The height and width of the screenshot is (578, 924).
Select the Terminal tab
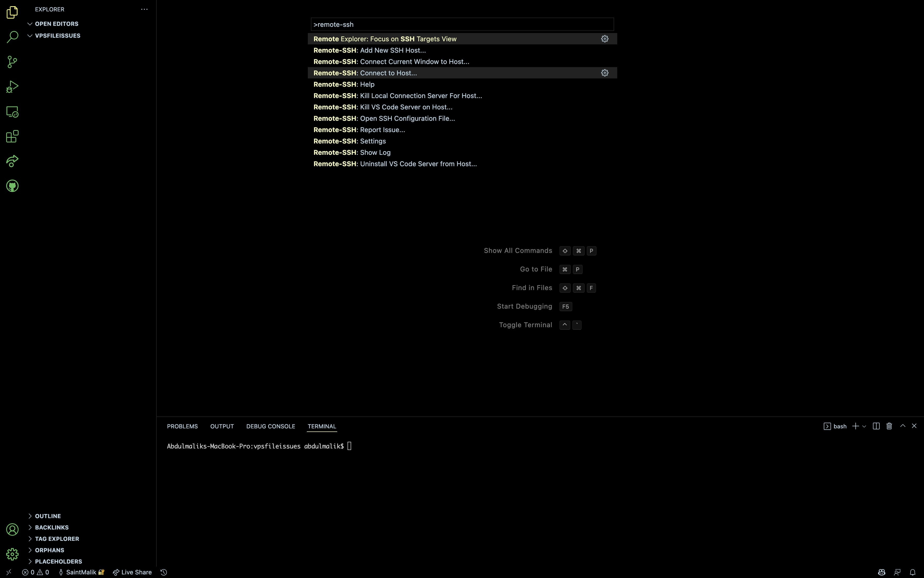tap(322, 426)
